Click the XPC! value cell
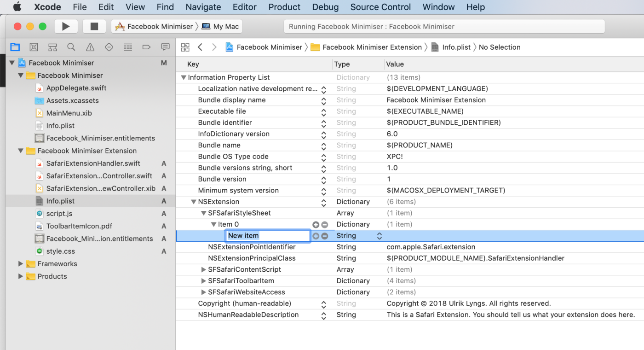The width and height of the screenshot is (644, 350). [395, 157]
